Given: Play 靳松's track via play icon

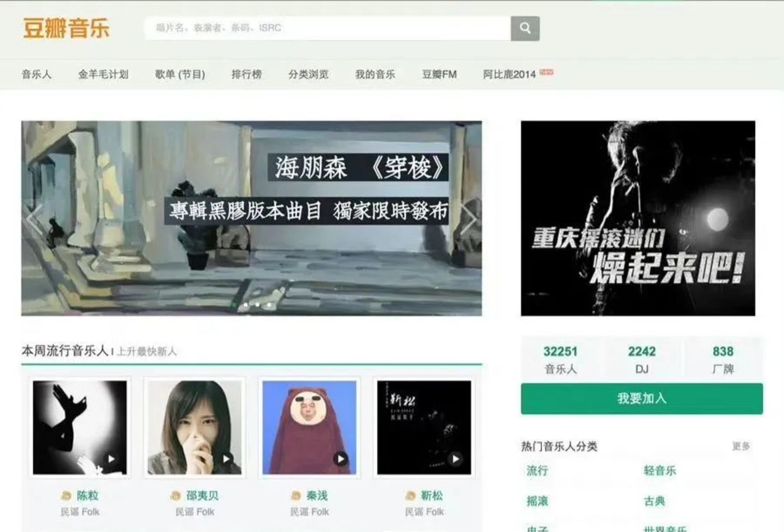Looking at the screenshot, I should (456, 459).
